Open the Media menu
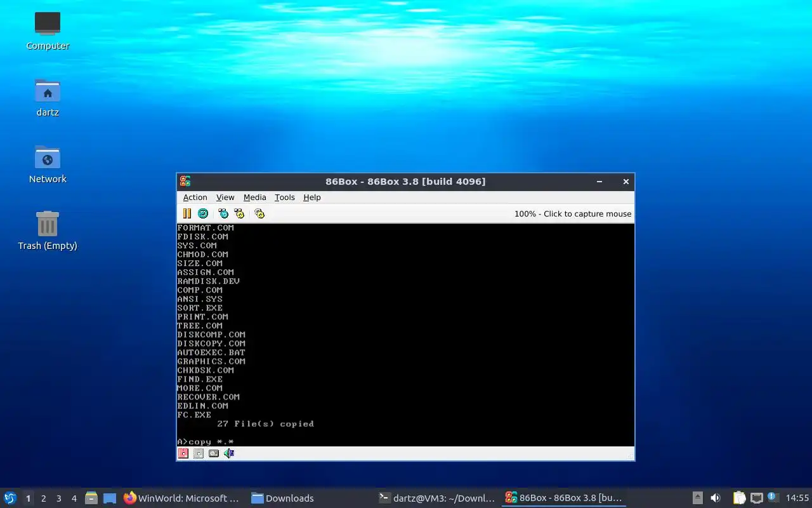The height and width of the screenshot is (508, 812). pos(255,197)
